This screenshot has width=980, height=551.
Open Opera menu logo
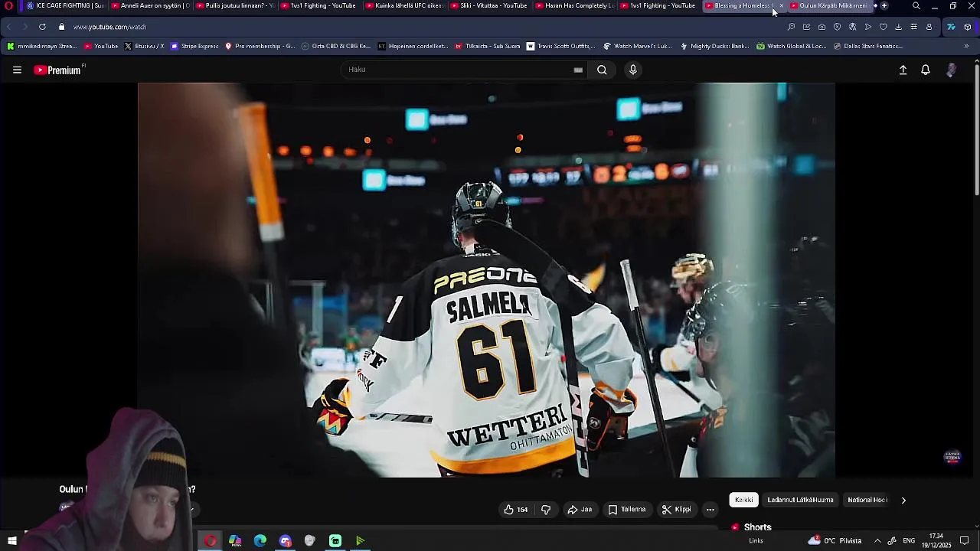click(x=9, y=5)
